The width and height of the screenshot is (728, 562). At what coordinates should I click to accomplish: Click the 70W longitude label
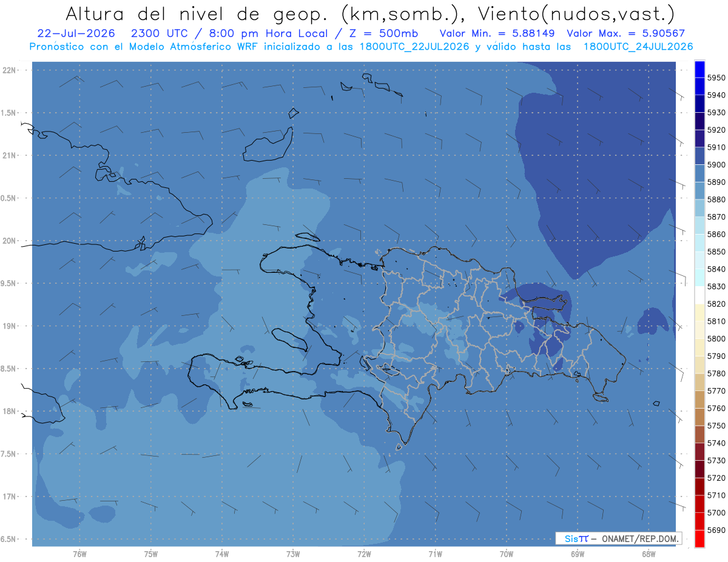[506, 554]
